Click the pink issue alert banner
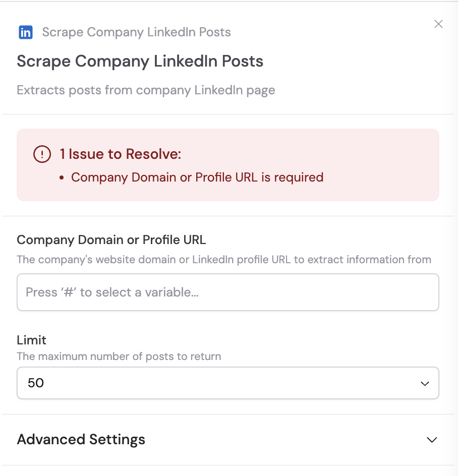The width and height of the screenshot is (458, 476). [228, 165]
